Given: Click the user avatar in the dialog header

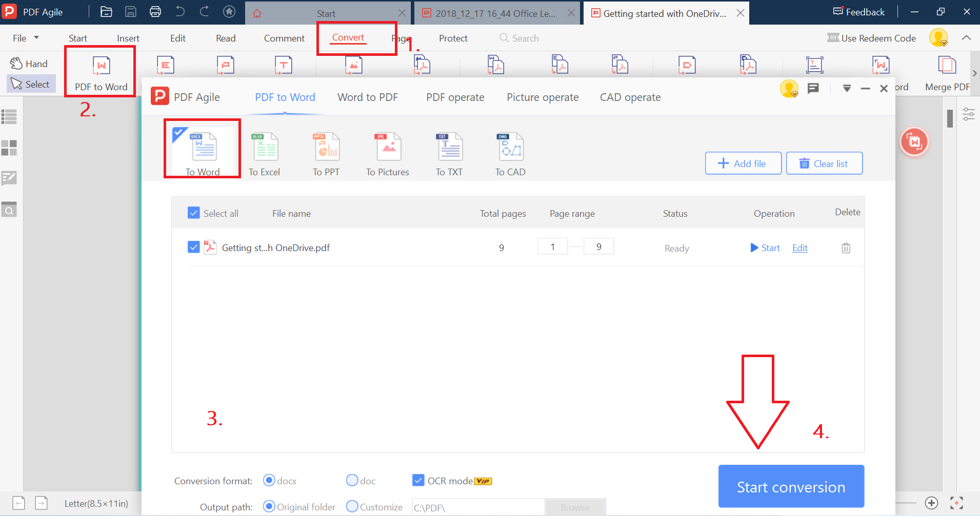Looking at the screenshot, I should pyautogui.click(x=789, y=89).
